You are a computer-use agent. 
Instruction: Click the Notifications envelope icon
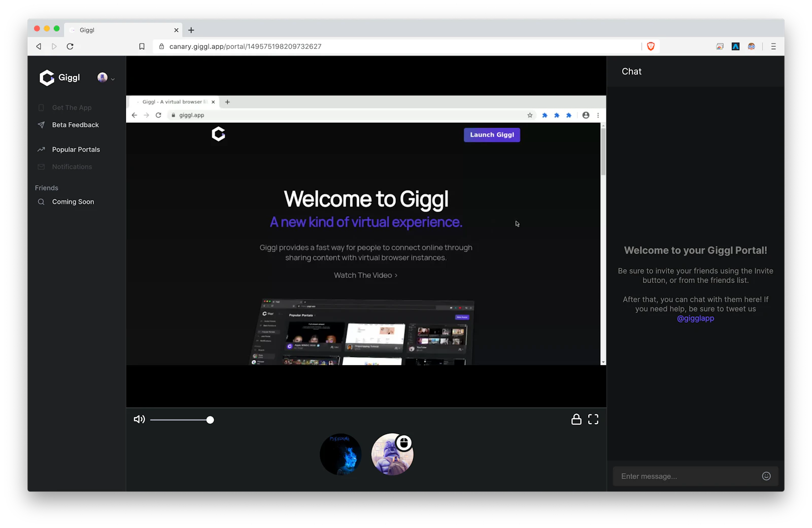[x=41, y=167]
